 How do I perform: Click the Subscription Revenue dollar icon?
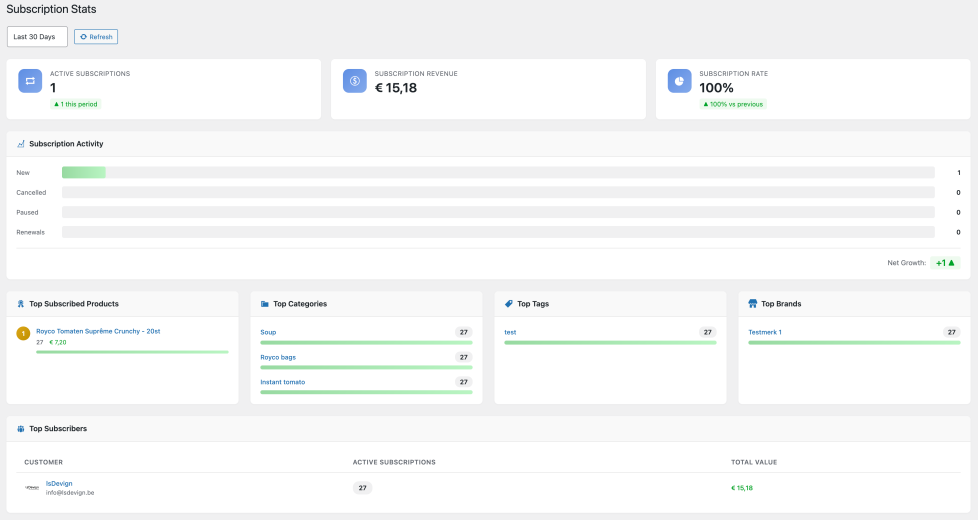click(355, 81)
